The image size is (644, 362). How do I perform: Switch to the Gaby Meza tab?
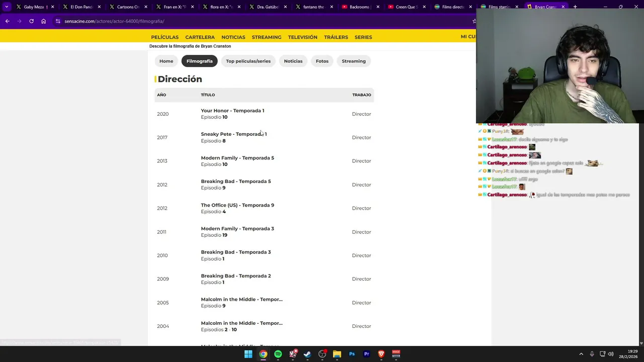tap(34, 7)
